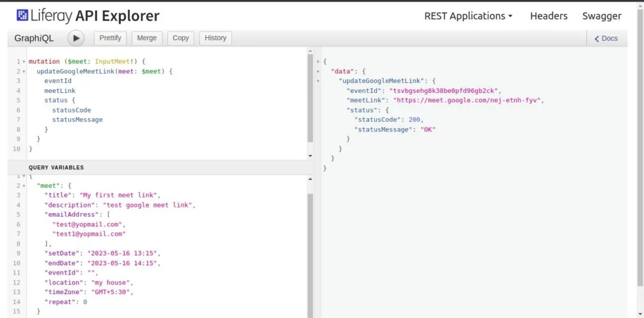644x318 pixels.
Task: Click "eventId" field on query line 3
Action: (x=58, y=81)
